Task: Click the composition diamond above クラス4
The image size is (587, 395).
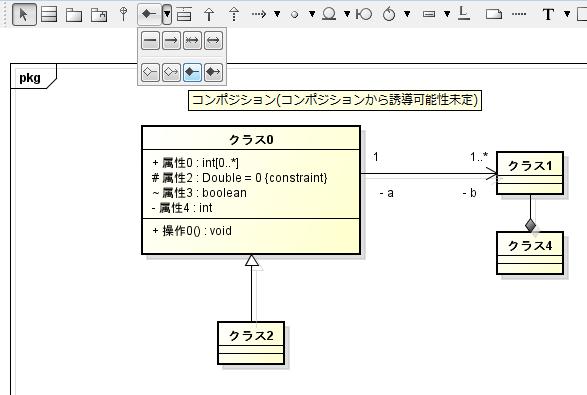Action: pyautogui.click(x=530, y=225)
